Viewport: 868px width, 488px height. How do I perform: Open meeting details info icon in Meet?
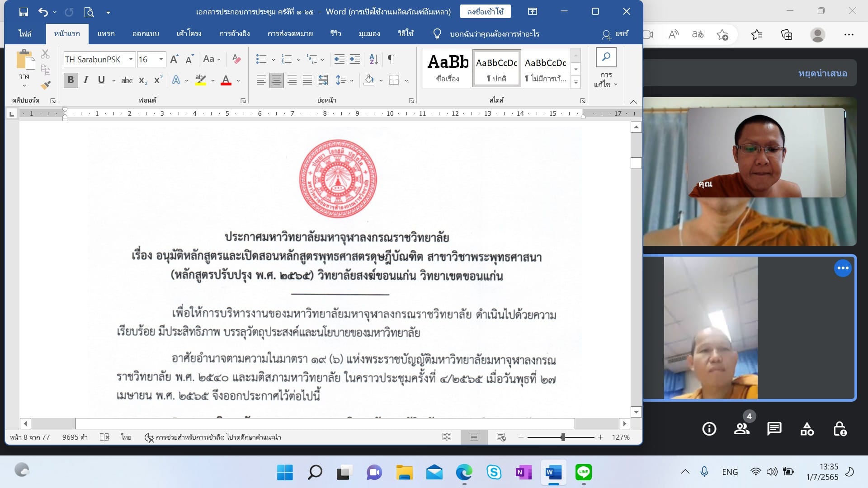709,429
